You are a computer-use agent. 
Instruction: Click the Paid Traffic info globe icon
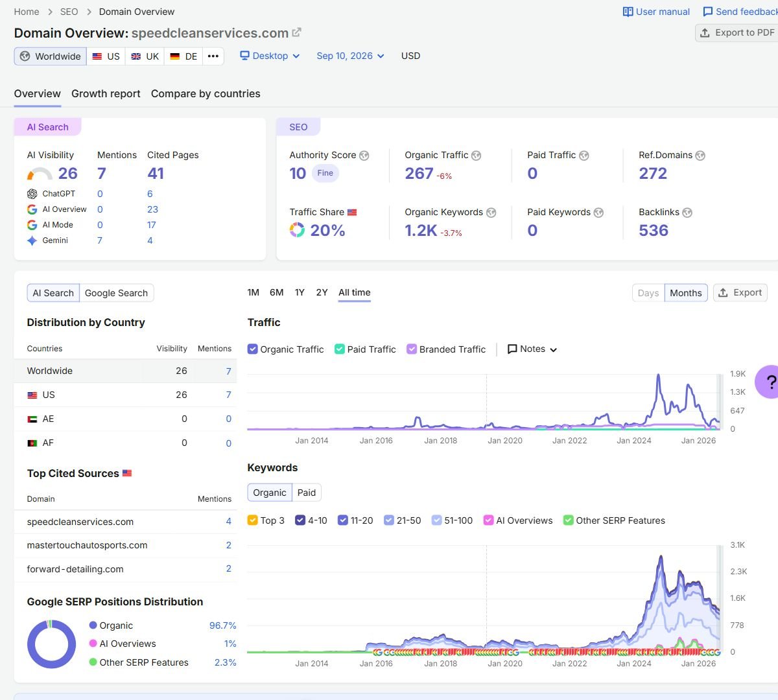pos(584,156)
